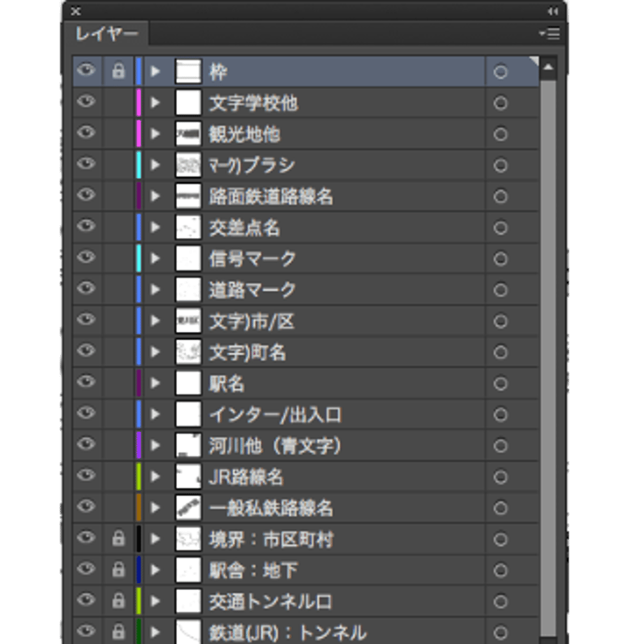Image resolution: width=644 pixels, height=644 pixels.
Task: Target the ﾏｰｸ)ブラシ layer appearance circle
Action: [x=500, y=165]
